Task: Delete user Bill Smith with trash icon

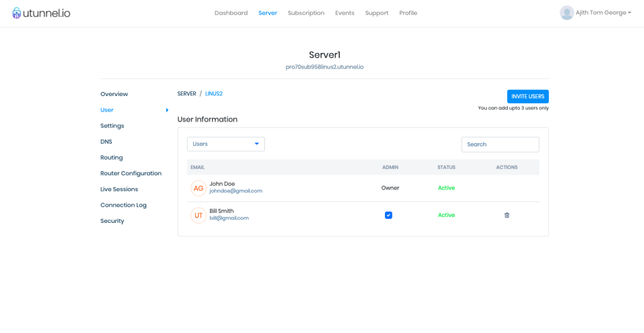Action: tap(507, 215)
